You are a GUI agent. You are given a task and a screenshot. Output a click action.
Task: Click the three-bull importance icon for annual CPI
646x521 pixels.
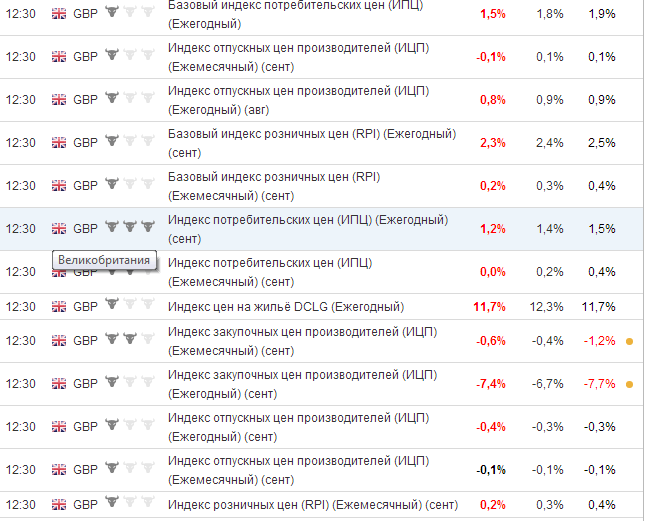point(130,227)
